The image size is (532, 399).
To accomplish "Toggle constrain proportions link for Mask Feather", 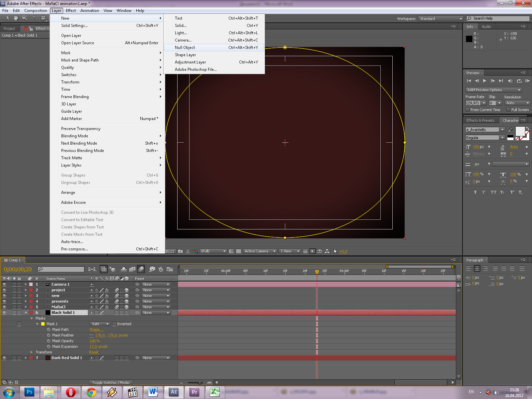I will [x=91, y=335].
